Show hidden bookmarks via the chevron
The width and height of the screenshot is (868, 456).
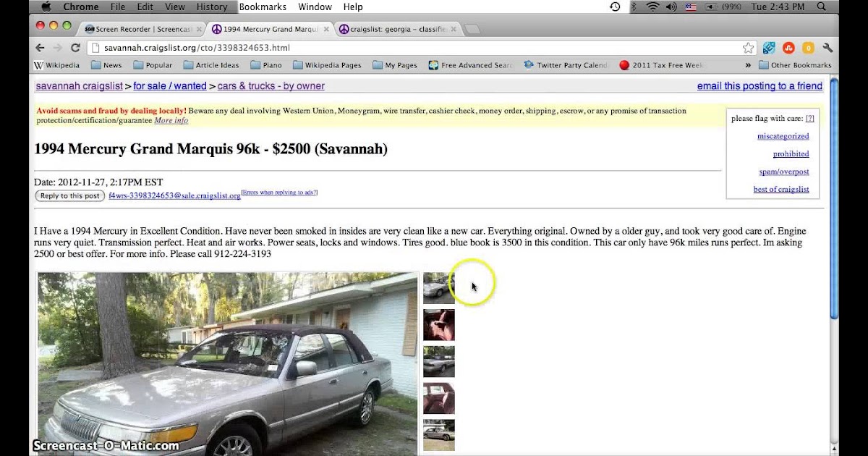(748, 65)
